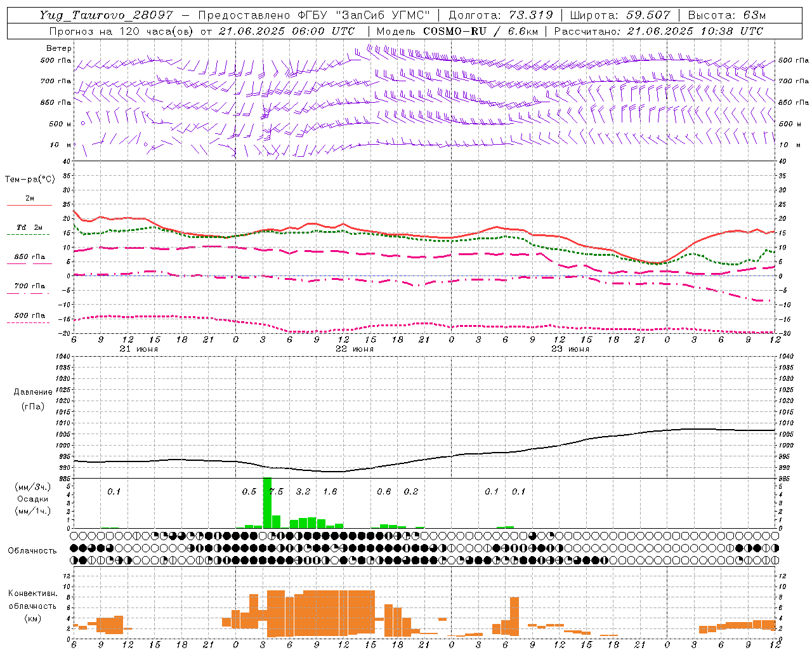This screenshot has height=650, width=812.
Task: Click the Тем-ра(°C) axis title
Action: pos(30,180)
